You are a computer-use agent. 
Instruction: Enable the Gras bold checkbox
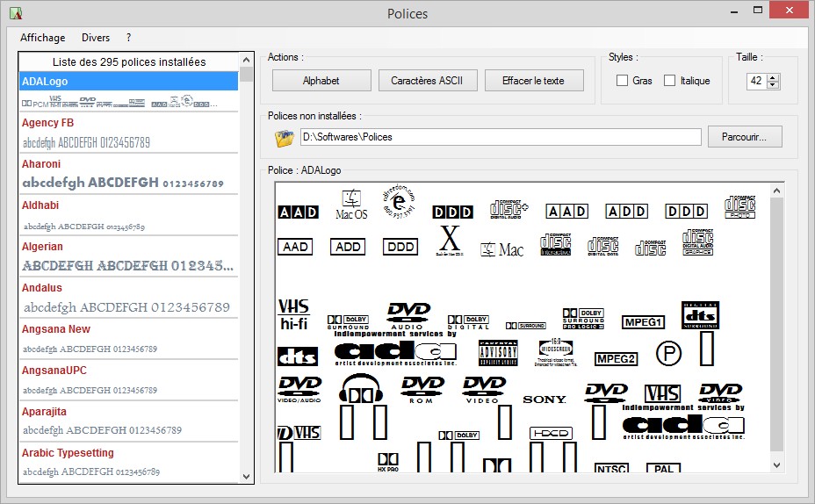click(622, 81)
